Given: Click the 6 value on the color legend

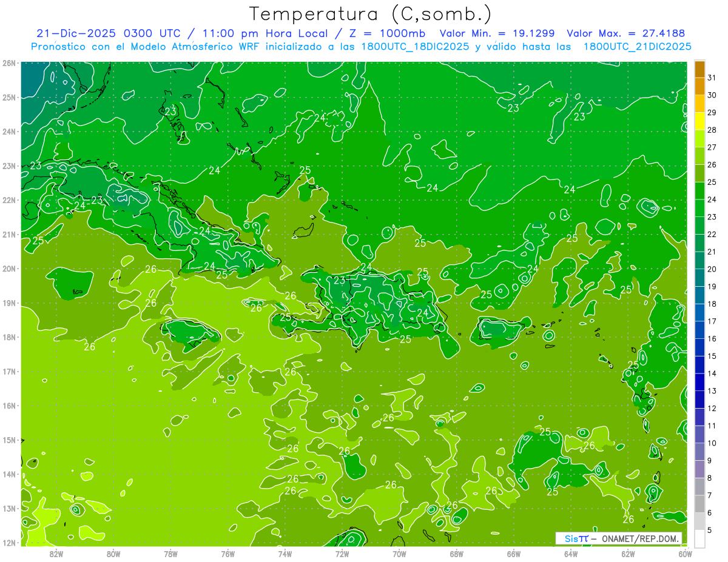Looking at the screenshot, I should point(710,512).
